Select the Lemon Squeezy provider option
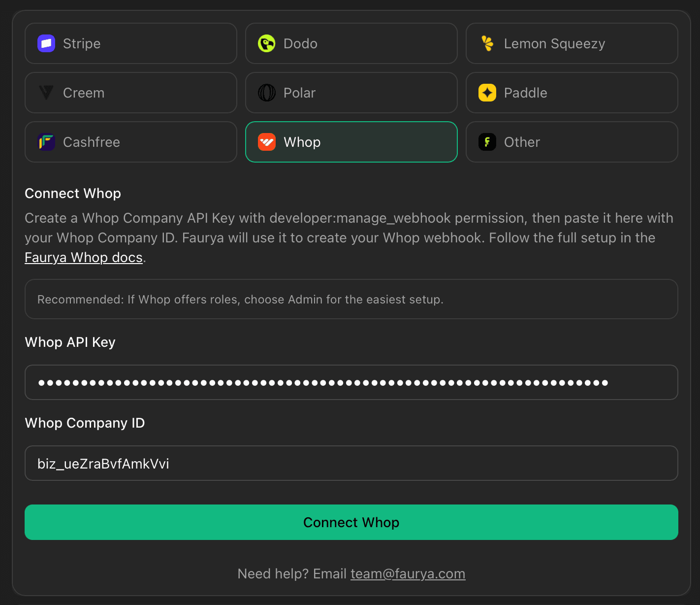Screen dimensions: 700x605 tap(572, 43)
